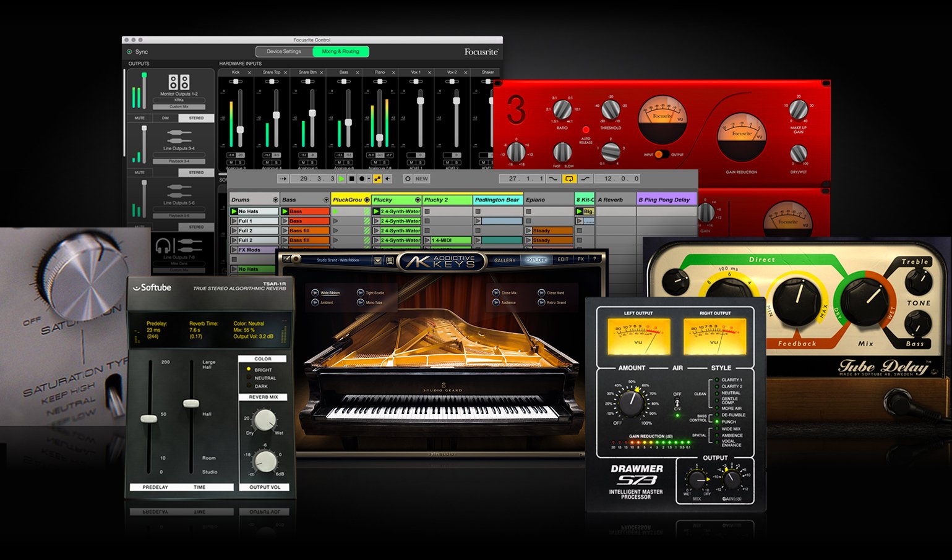
Task: Select the Padlington Bear track header
Action: pos(498,200)
